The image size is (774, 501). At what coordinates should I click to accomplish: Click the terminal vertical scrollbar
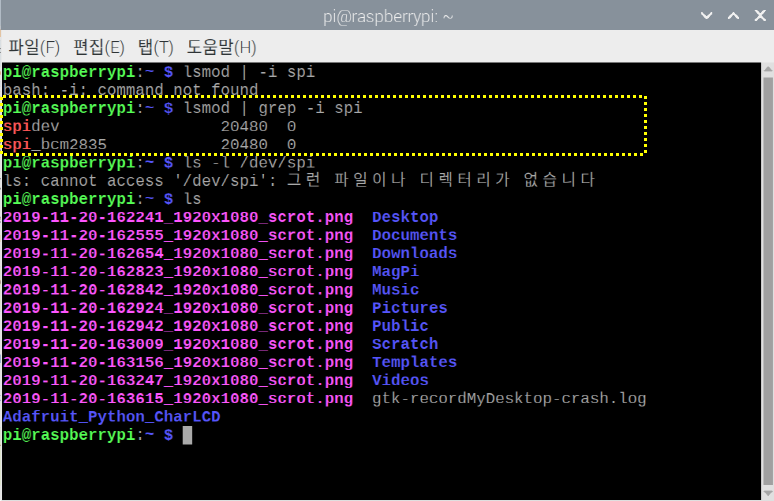tap(768, 280)
